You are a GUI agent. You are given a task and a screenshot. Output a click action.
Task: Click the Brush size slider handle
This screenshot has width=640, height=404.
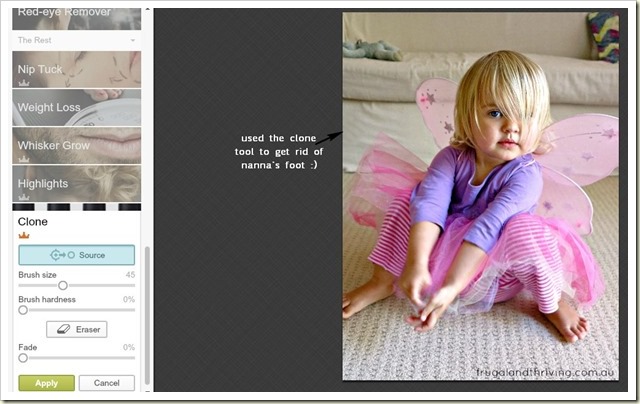[x=62, y=285]
